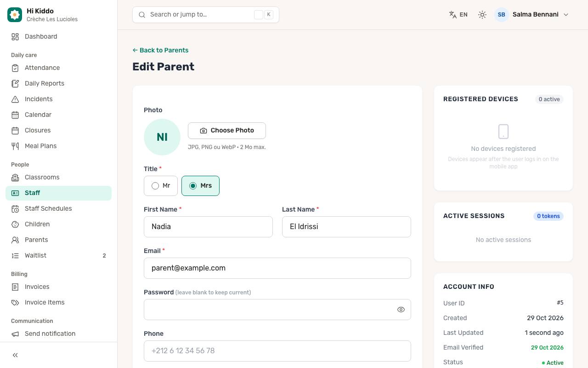Open the Salma Bennani user dropdown

click(x=532, y=15)
